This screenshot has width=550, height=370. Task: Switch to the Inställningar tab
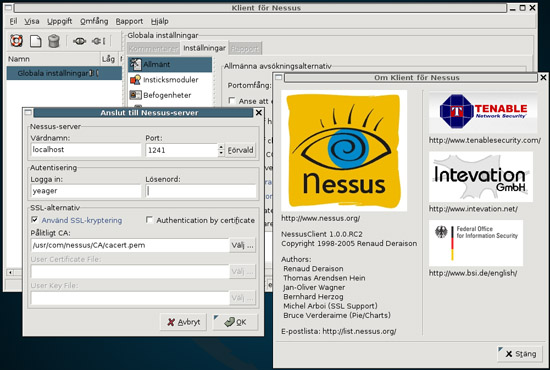204,48
